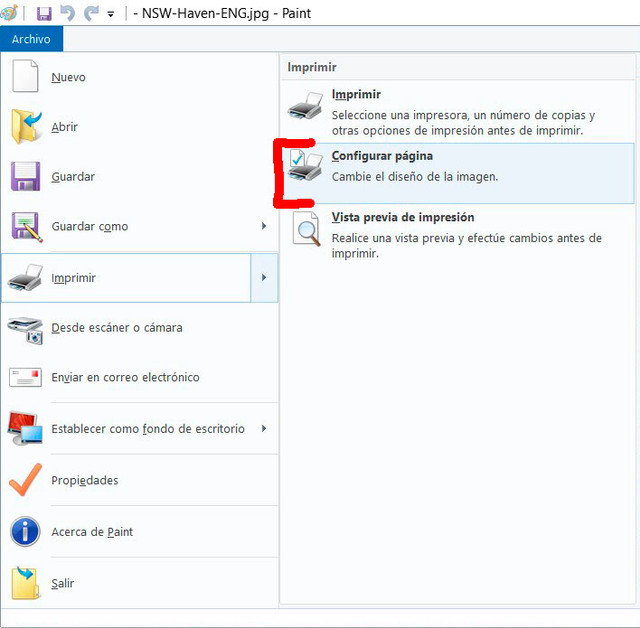Image resolution: width=640 pixels, height=628 pixels.
Task: Select the bold Imprimir submenu option
Action: (x=356, y=94)
